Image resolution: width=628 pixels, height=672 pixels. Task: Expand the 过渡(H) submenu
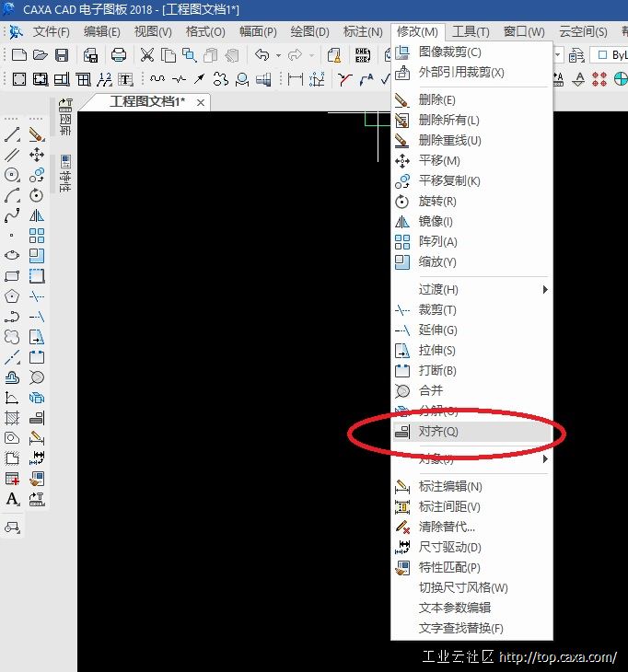tap(472, 290)
